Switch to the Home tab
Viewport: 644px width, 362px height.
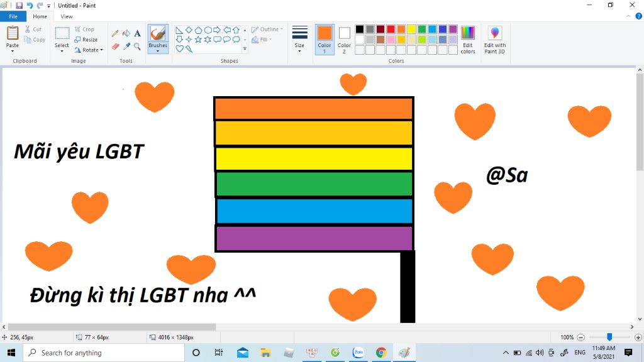click(x=40, y=16)
